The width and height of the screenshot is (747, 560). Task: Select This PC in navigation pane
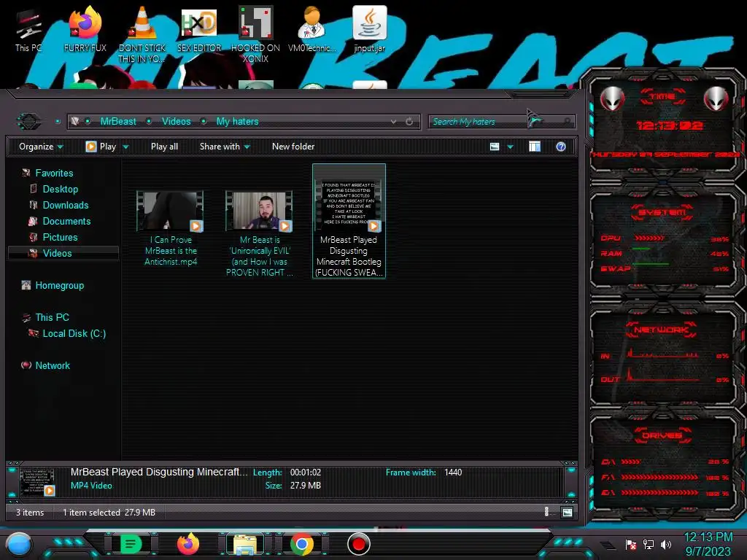(x=52, y=317)
